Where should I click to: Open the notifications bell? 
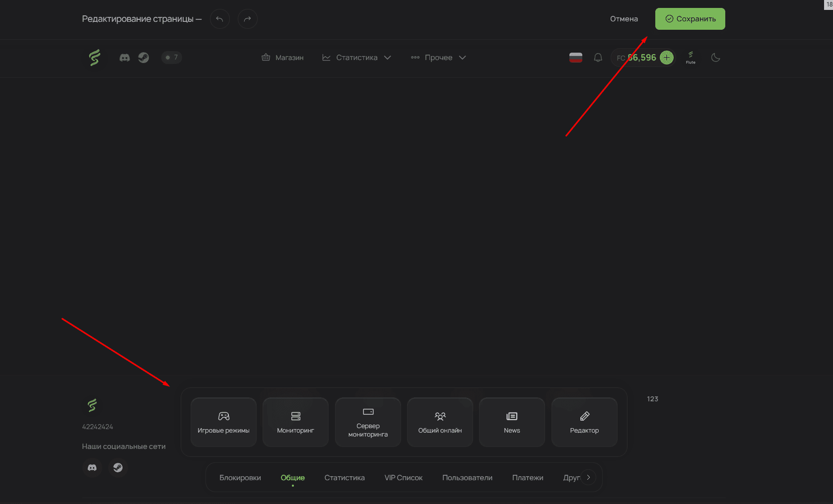[x=598, y=57]
